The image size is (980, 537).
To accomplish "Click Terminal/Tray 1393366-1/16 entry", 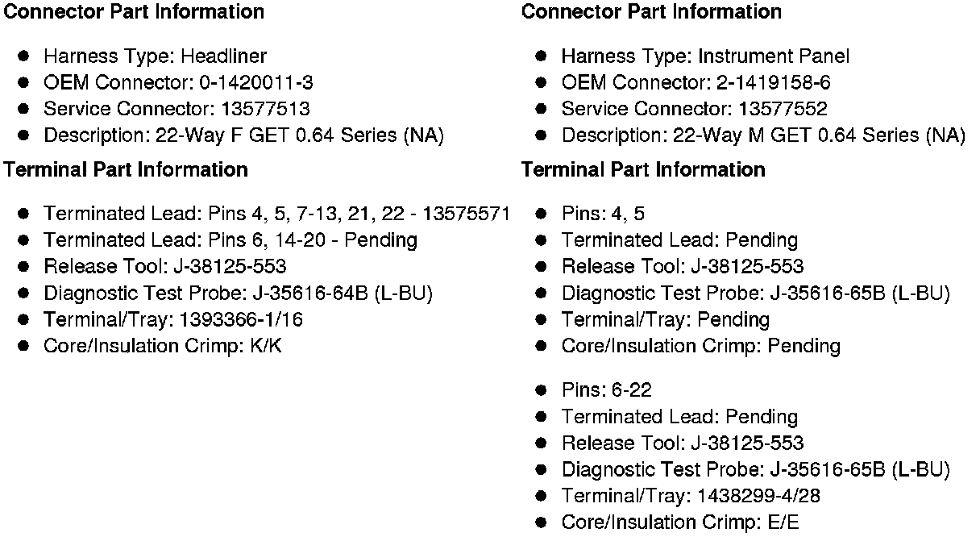I will (x=173, y=320).
